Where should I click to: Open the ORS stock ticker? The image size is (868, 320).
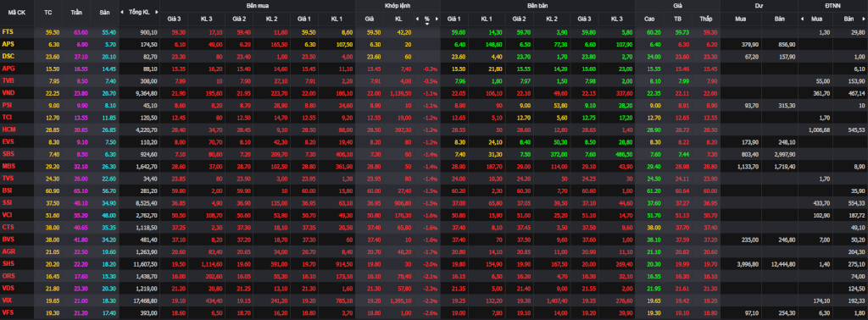click(x=8, y=275)
